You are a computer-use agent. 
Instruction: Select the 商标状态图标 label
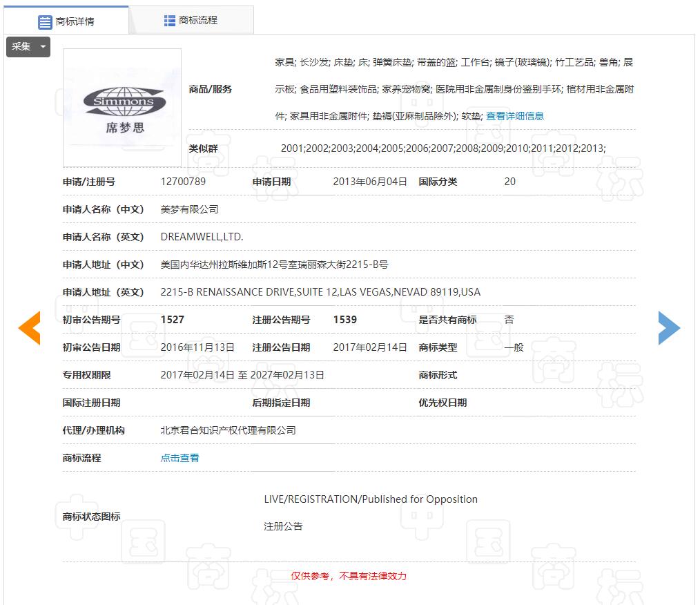click(92, 517)
